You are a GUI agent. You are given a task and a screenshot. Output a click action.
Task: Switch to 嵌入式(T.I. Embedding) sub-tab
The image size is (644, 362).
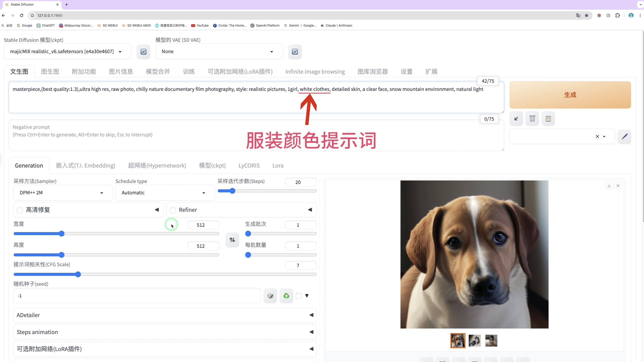[x=86, y=166]
